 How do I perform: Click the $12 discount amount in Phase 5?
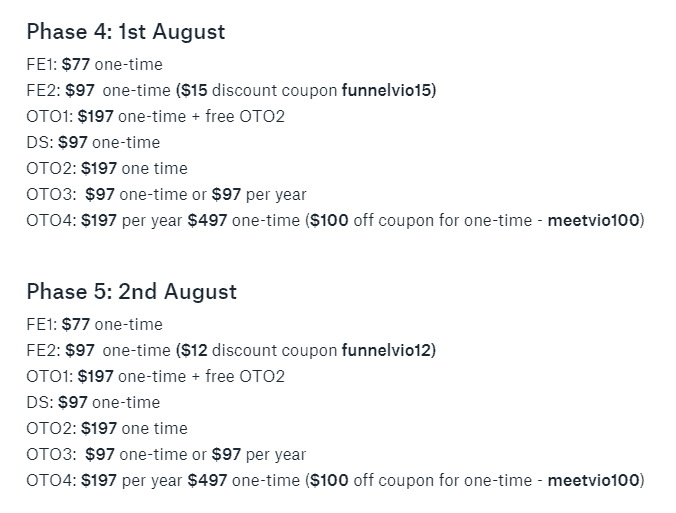coord(194,350)
